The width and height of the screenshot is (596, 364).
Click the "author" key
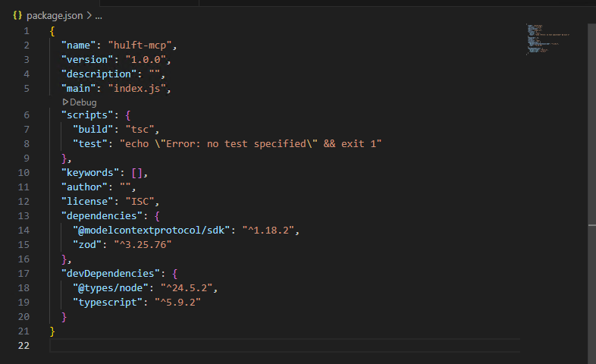(x=84, y=187)
